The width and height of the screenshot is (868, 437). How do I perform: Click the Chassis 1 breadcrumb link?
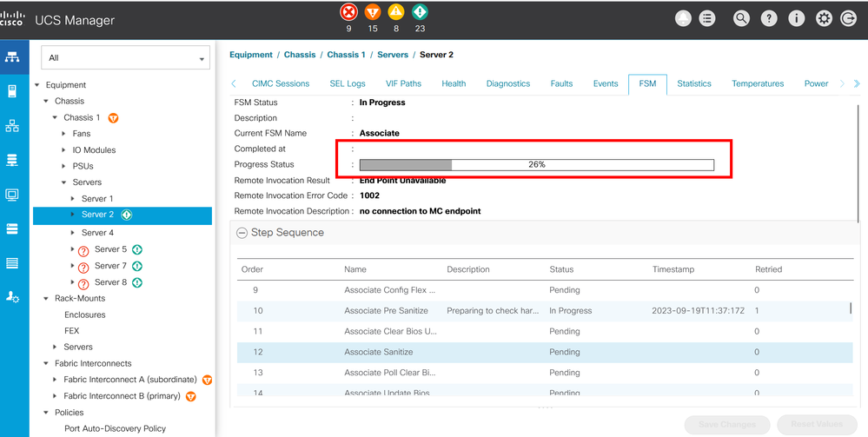(x=346, y=55)
